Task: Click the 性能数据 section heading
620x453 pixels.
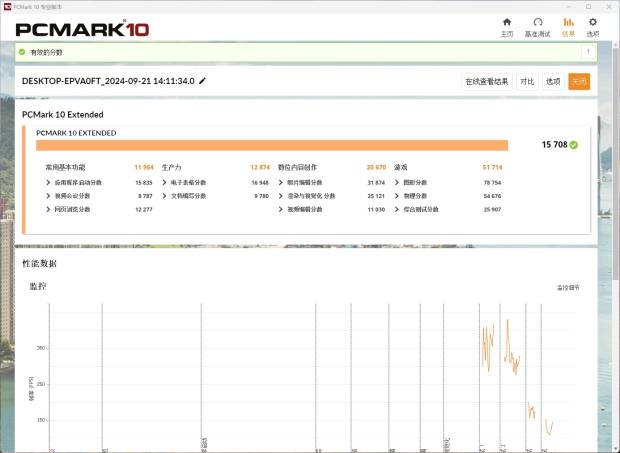Action: [40, 264]
